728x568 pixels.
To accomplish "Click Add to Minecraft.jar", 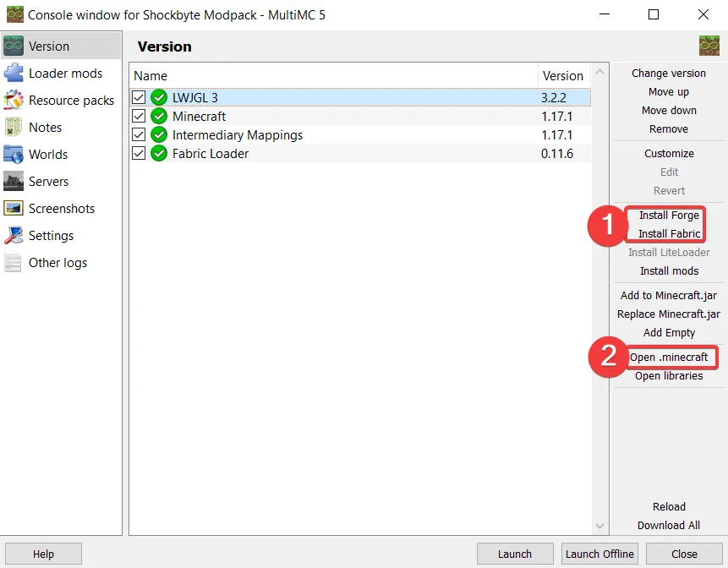I will (x=669, y=296).
